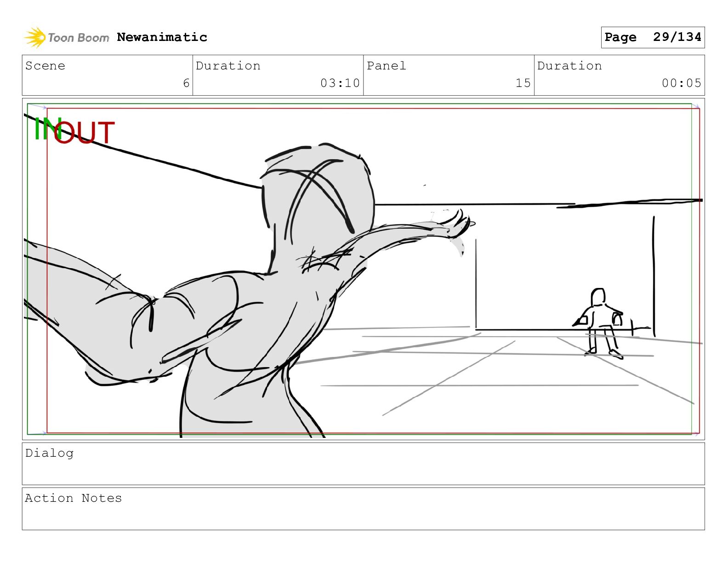Viewport: 728px width, 563px height.
Task: Click the Toon Boom logo icon
Action: [35, 38]
